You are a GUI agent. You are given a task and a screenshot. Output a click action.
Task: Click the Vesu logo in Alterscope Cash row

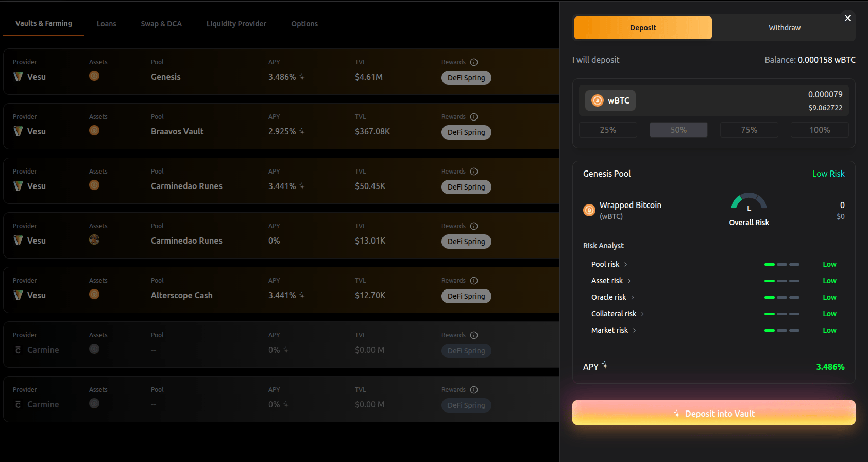[18, 295]
